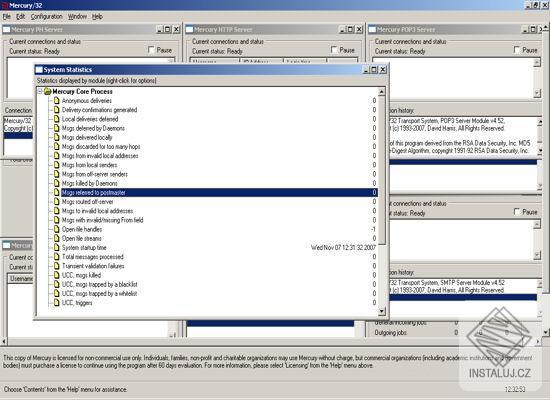Minimize the System Statistics window
The height and width of the screenshot is (400, 550).
click(x=366, y=69)
